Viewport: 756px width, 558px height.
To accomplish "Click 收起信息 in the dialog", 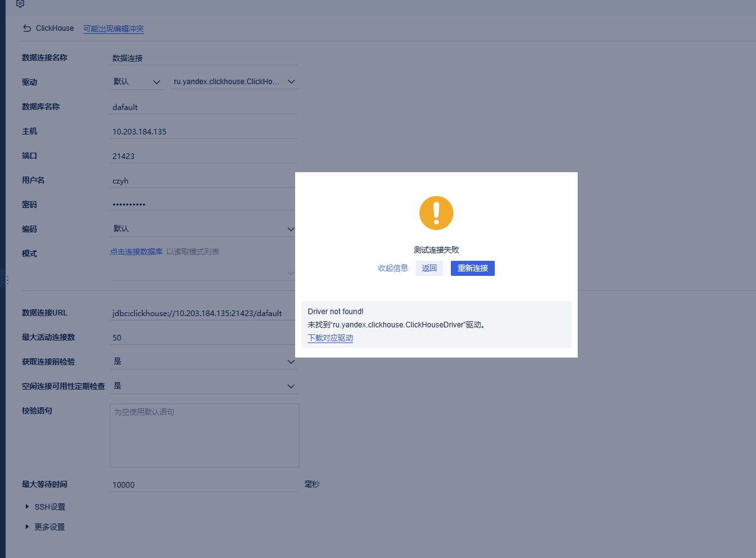I will [393, 268].
